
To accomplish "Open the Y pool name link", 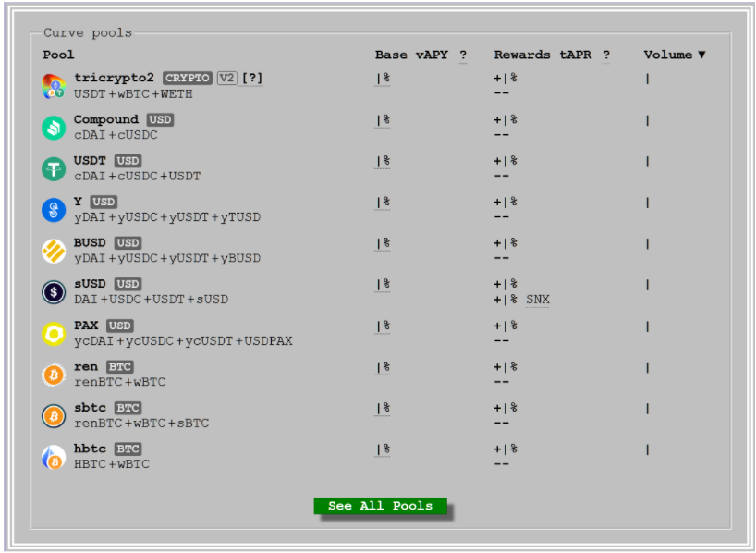I will (x=79, y=202).
